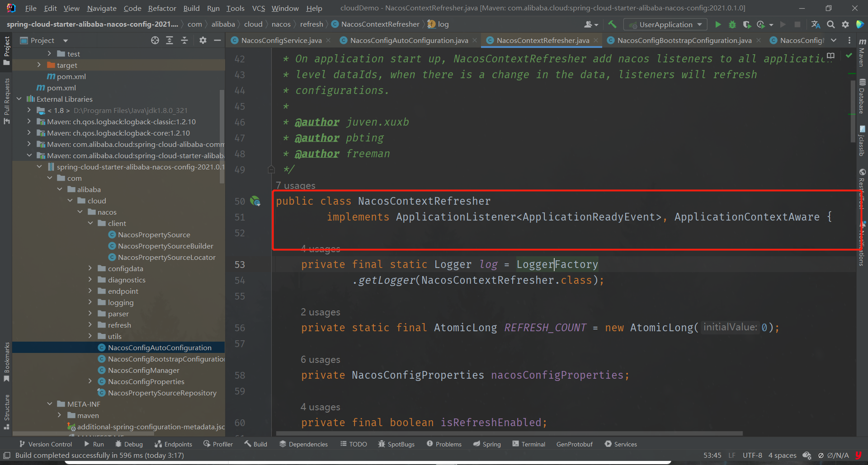
Task: Show hidden editor tabs dropdown arrow
Action: click(x=834, y=40)
